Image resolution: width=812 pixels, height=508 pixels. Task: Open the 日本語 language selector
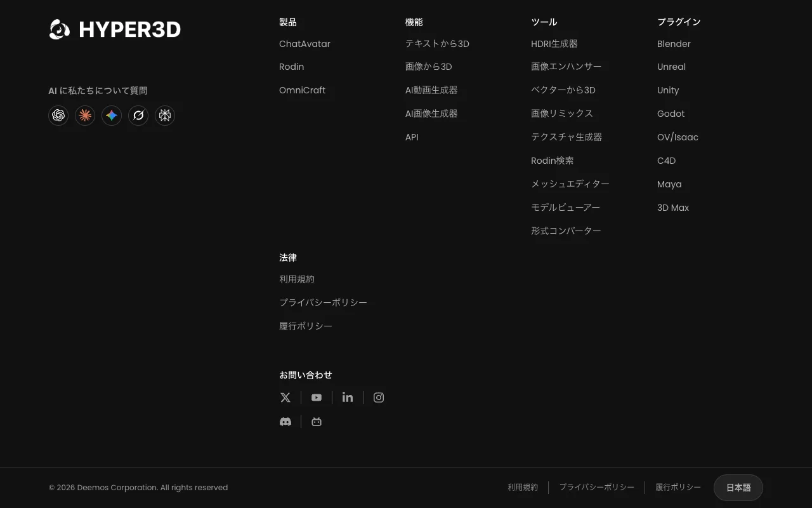(x=738, y=488)
